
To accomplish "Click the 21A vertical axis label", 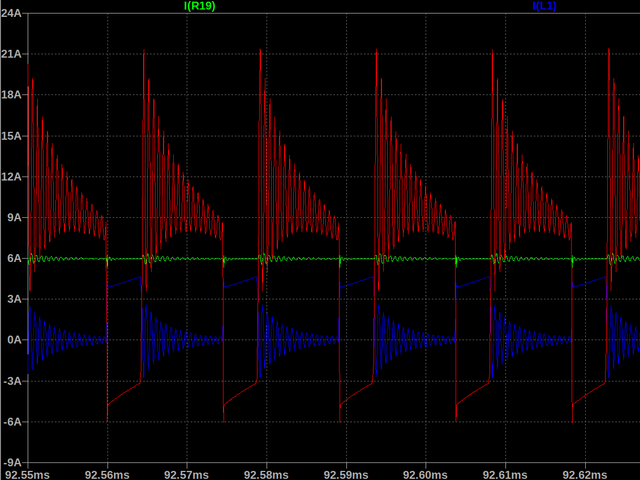I will (x=13, y=54).
